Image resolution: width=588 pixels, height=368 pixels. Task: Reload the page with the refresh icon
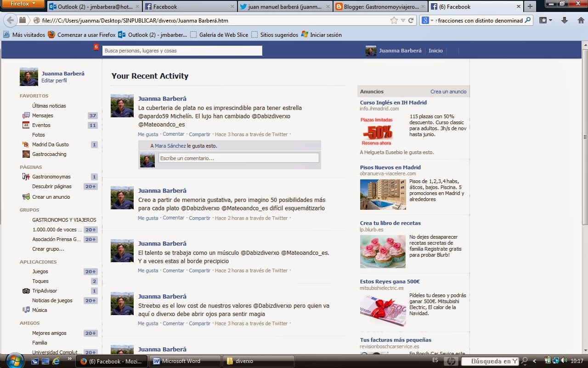click(x=411, y=20)
